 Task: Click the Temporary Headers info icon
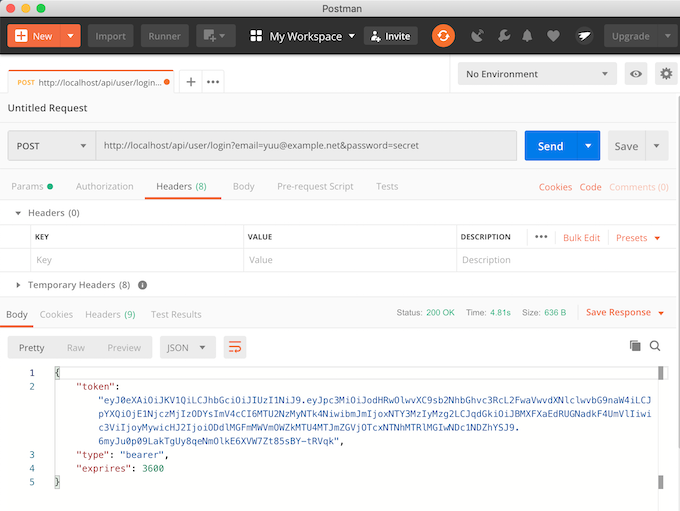[x=142, y=285]
